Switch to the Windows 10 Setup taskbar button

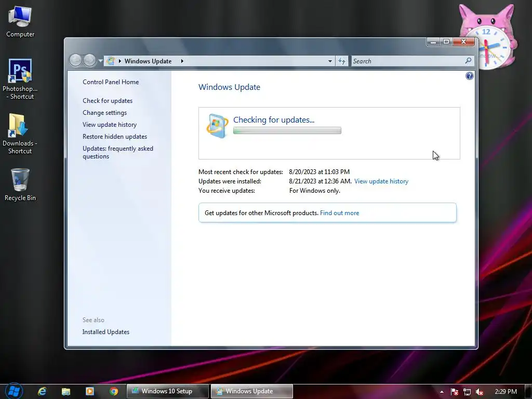click(168, 391)
